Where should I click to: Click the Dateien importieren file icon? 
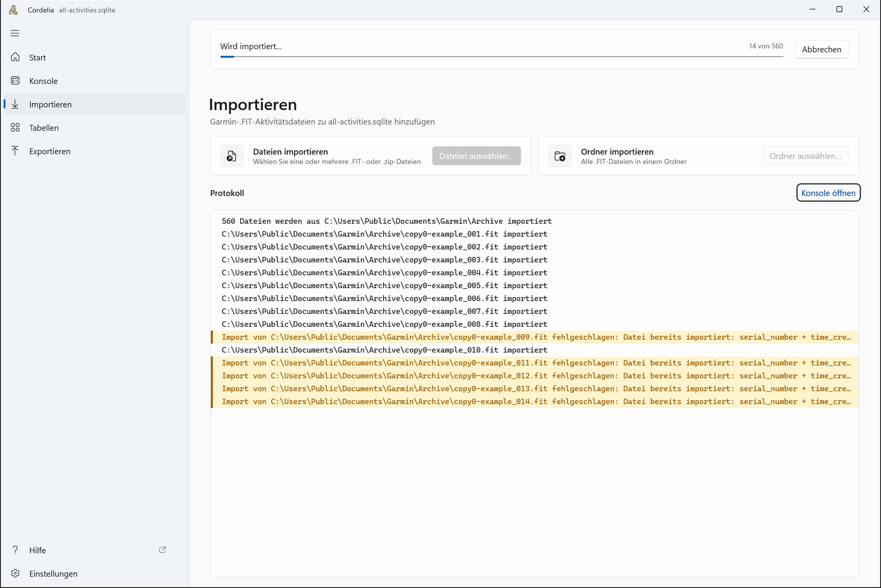pyautogui.click(x=232, y=156)
